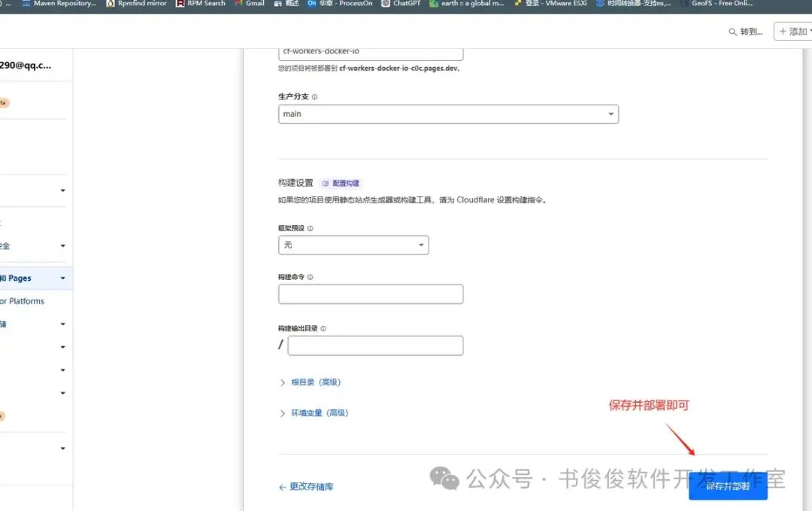Open the Maven Repository bookmark
812x511 pixels.
tap(59, 3)
